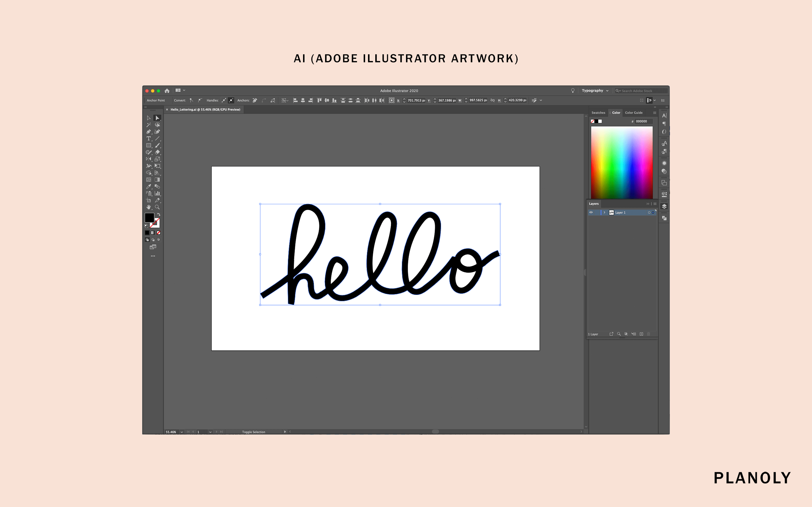
Task: Hide Layer 1 with its eye toggle
Action: pyautogui.click(x=591, y=213)
